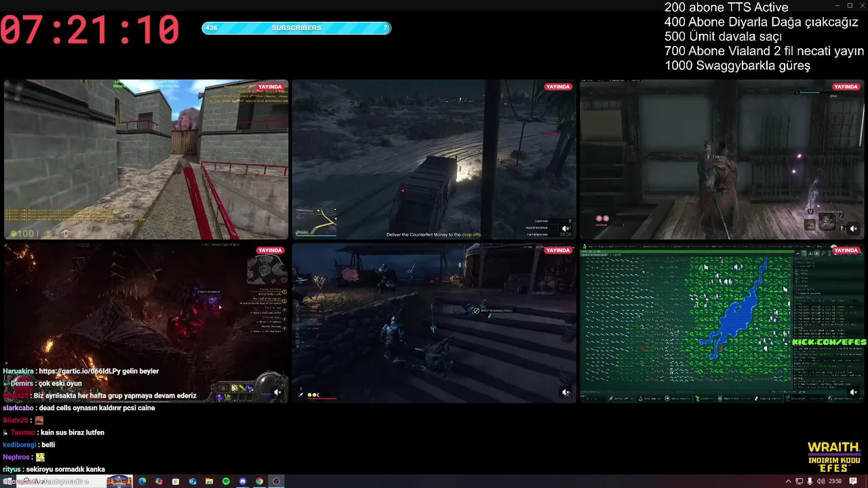868x488 pixels.
Task: Click the YAYINDA badge on the ASCII map tile
Action: 846,250
